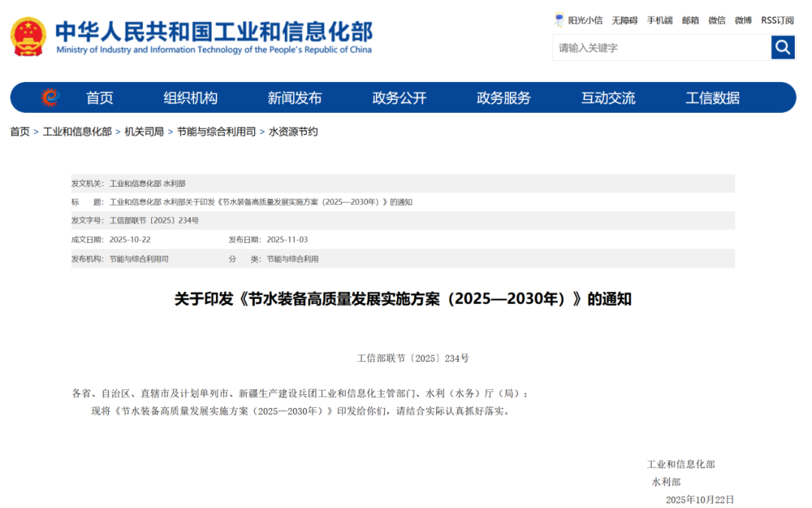
Task: Open the 手机端 mobile version link
Action: click(659, 20)
